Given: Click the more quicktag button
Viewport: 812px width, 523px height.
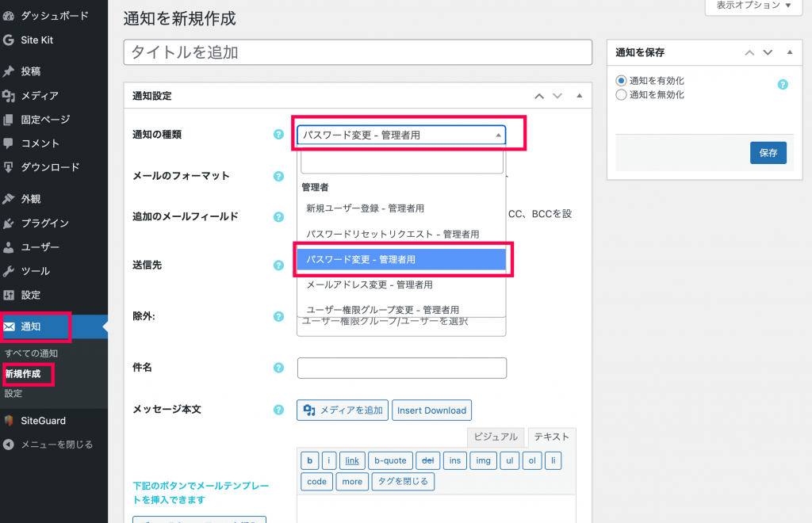Looking at the screenshot, I should click(352, 482).
